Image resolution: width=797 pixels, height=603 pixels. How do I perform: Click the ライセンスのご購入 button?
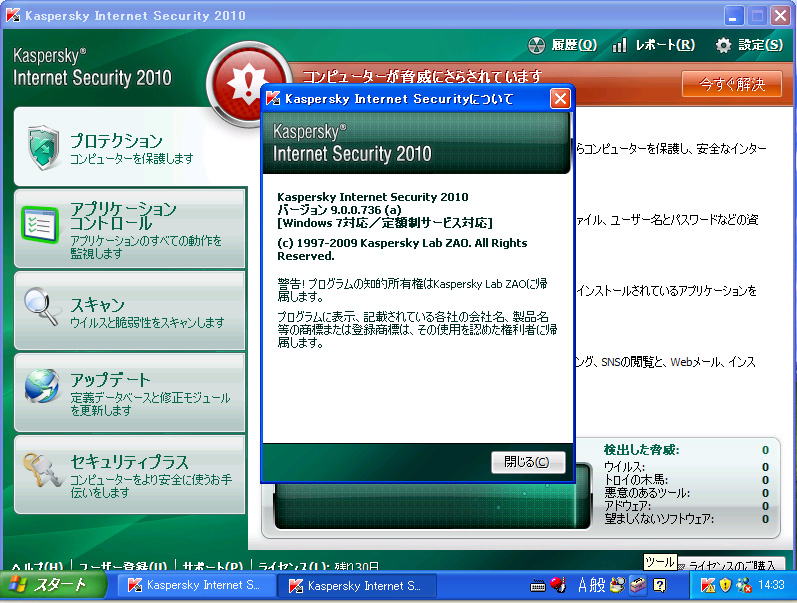point(732,564)
